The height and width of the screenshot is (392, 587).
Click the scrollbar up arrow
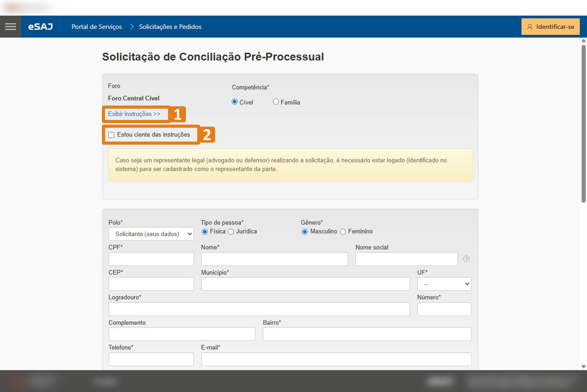(x=583, y=40)
